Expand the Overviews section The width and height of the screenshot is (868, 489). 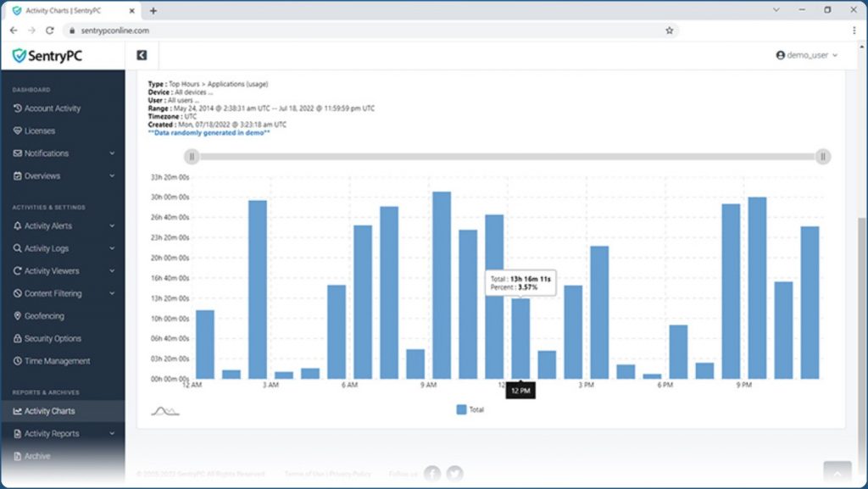(42, 175)
